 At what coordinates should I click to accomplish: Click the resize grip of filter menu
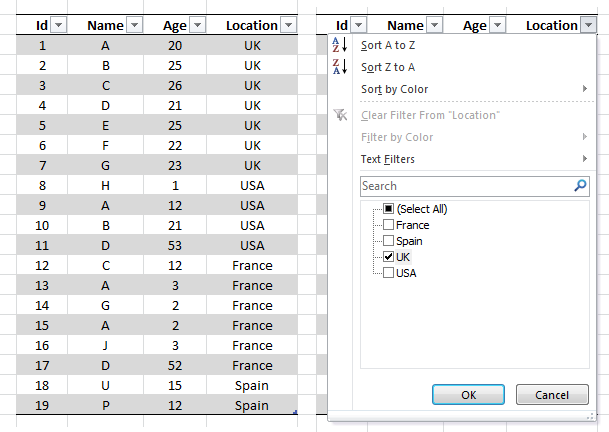click(590, 416)
